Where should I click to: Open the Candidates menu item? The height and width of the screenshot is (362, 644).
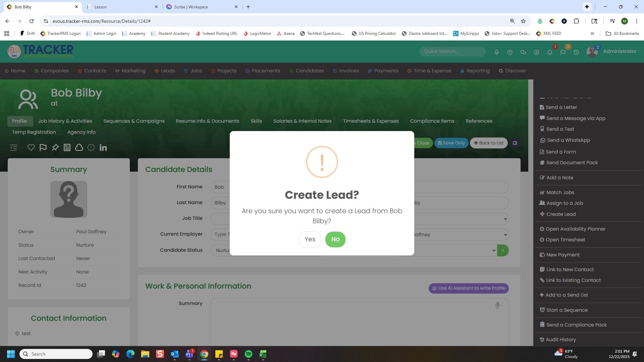click(x=309, y=71)
